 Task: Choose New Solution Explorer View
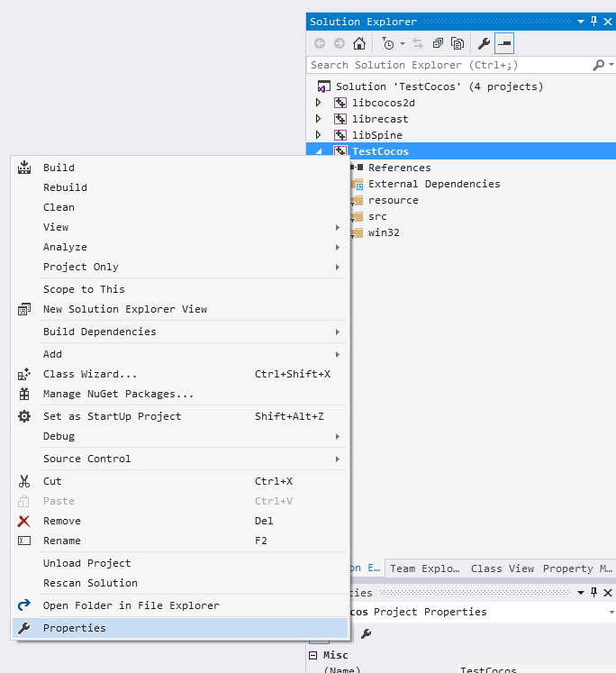click(x=180, y=309)
